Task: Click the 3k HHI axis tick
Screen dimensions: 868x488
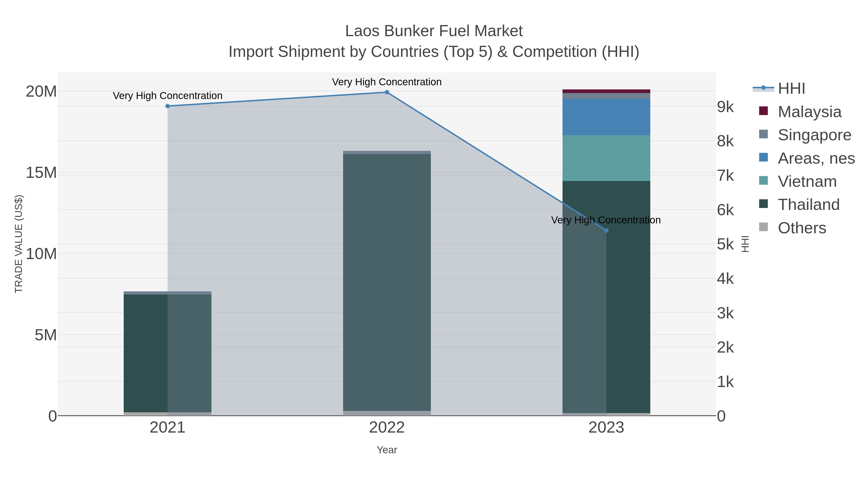Action: point(725,313)
